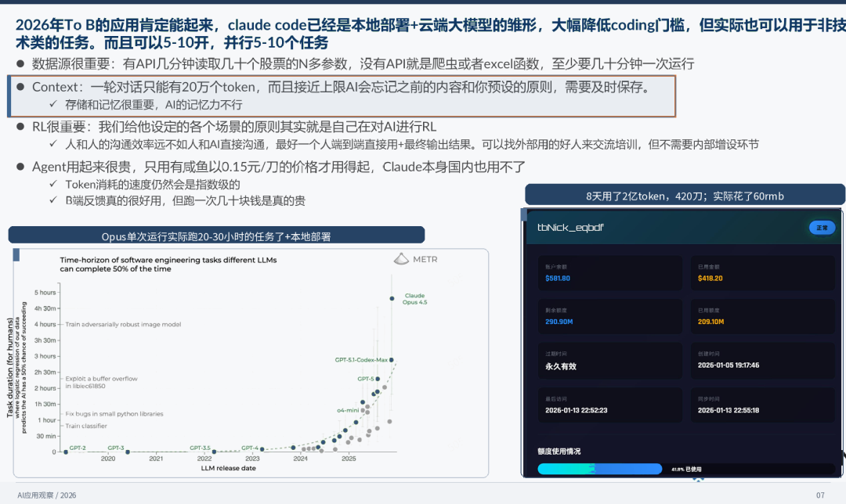
Task: Click the 2026-01-13 22:55:18 sync timestamp
Action: point(728,410)
